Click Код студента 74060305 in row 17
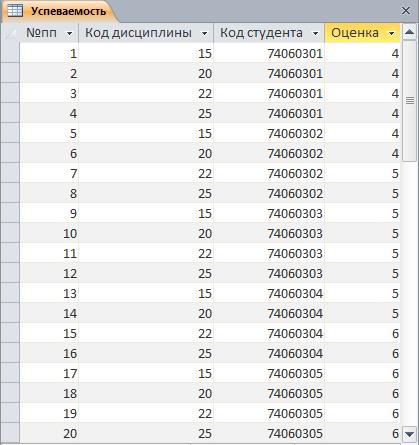419x445 pixels. point(269,373)
